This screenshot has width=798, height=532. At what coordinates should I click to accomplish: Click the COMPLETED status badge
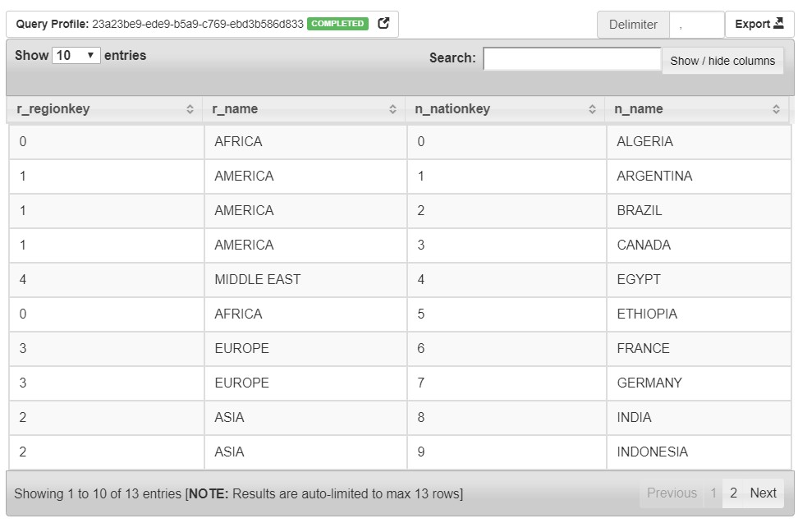click(x=337, y=24)
